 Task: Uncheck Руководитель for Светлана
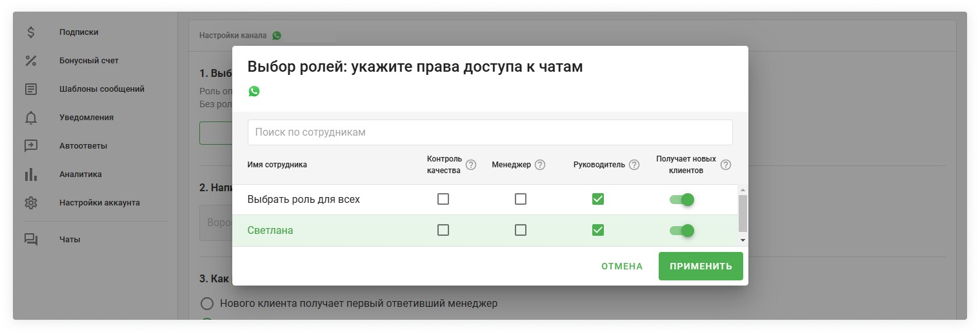point(598,230)
